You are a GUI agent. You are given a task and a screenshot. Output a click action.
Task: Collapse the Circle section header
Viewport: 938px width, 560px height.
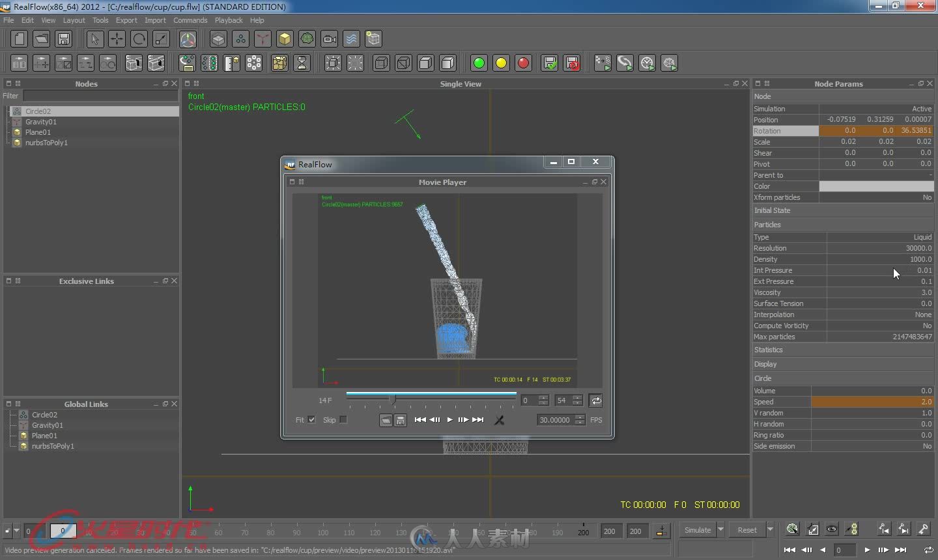click(843, 378)
